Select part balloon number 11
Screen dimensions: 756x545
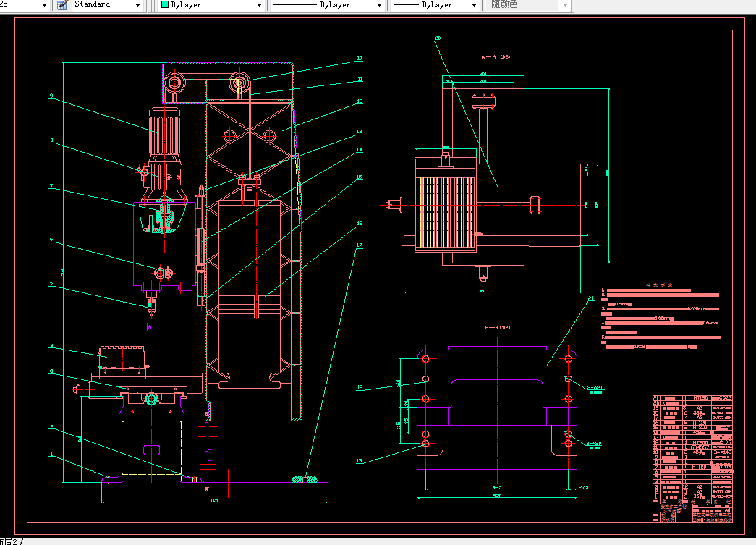coord(360,79)
